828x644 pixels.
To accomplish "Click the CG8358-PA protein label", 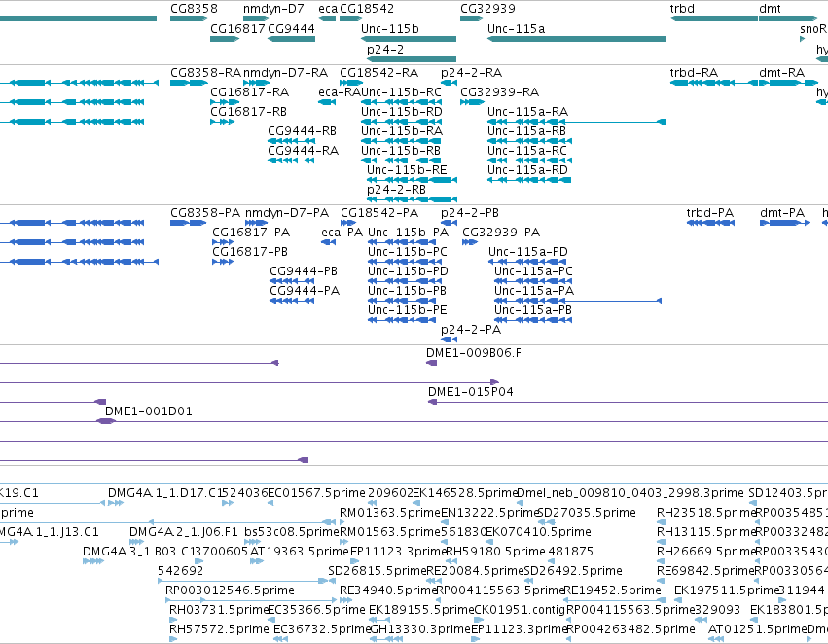I will tap(205, 213).
